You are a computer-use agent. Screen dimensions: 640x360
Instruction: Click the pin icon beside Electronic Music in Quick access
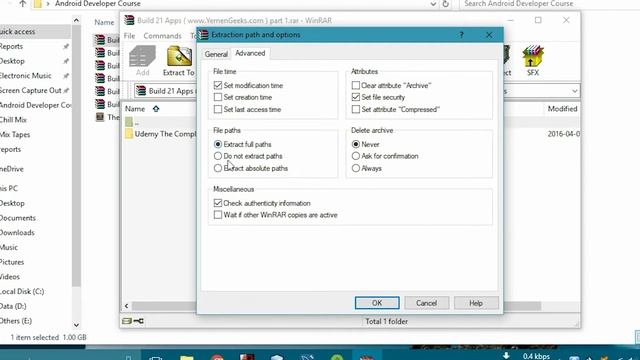tap(66, 76)
